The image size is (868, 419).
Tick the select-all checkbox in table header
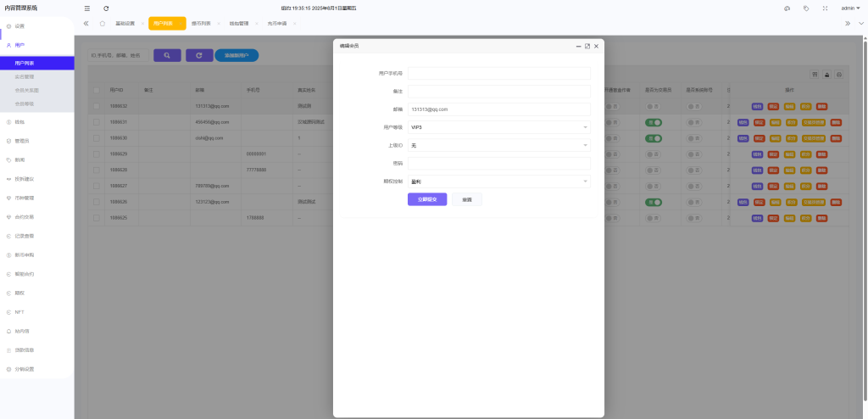point(97,90)
